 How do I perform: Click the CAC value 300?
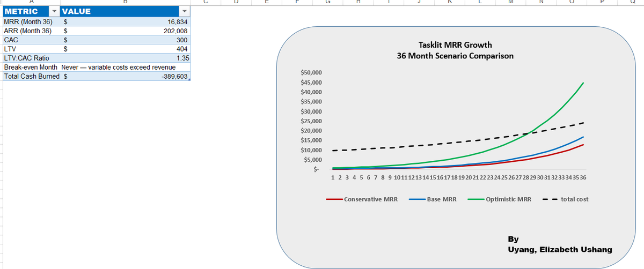point(181,40)
